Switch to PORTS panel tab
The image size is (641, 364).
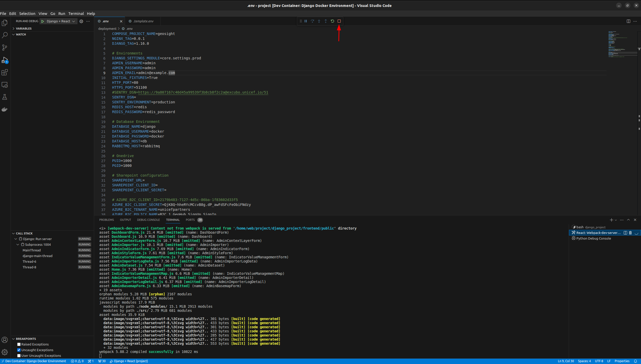point(194,220)
